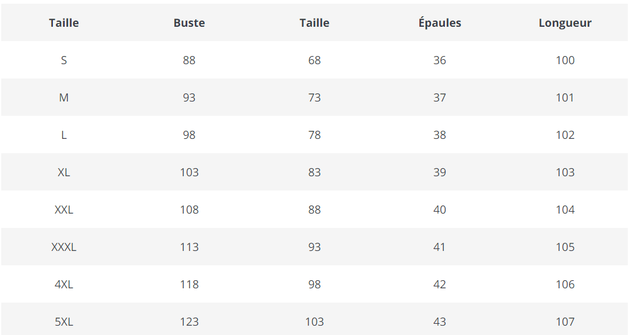The width and height of the screenshot is (644, 335).
Task: Select the XXXL size row label
Action: point(64,247)
